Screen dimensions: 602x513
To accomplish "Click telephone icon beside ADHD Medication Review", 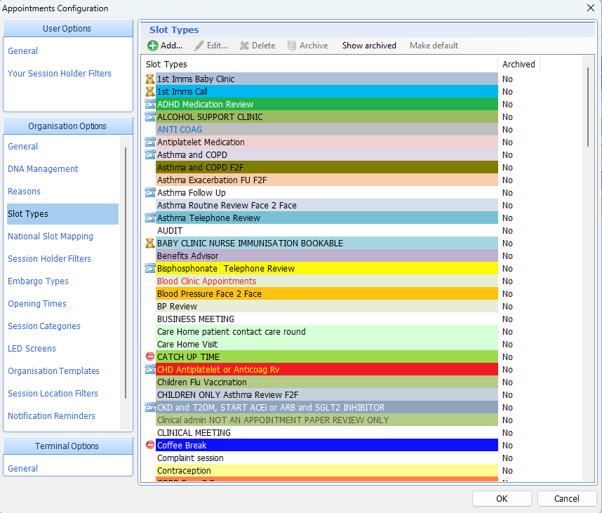I will [x=150, y=104].
